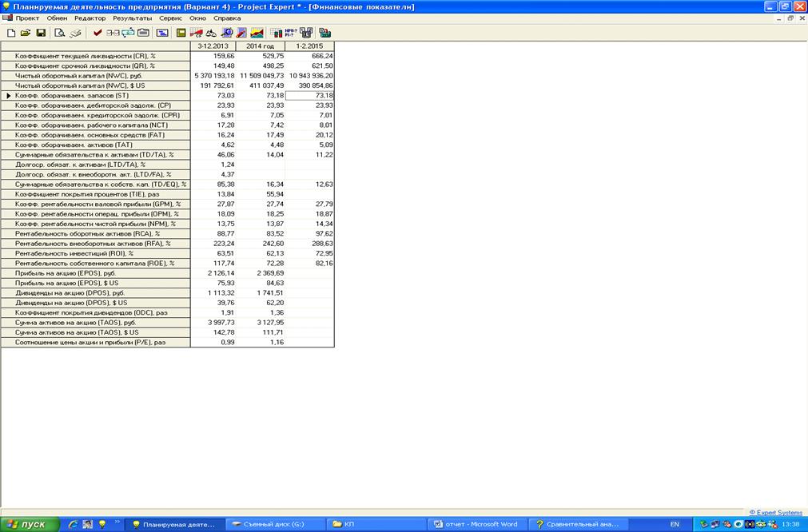Select row Коэффициент текущей ликвидности (CR), %
The image size is (808, 532).
(96, 56)
